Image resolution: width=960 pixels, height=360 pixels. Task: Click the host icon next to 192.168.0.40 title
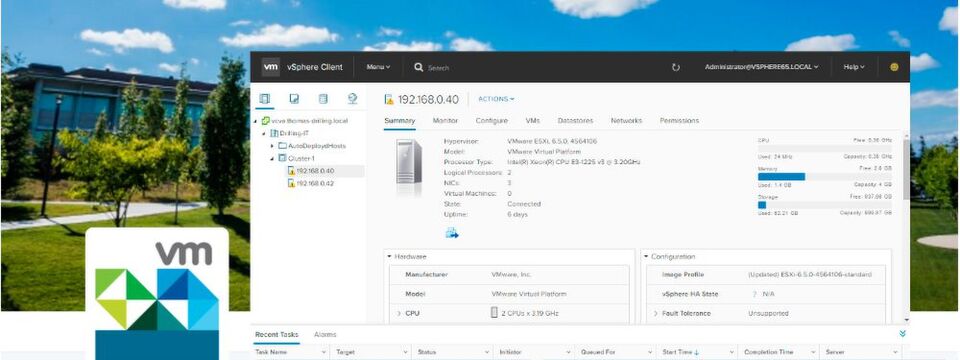(x=389, y=99)
